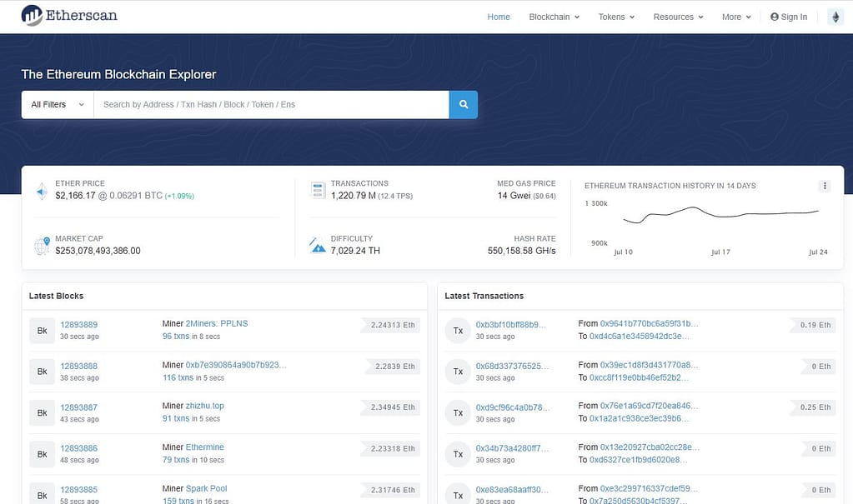
Task: Click the Tx badge for 0xb3bf10bff88b9
Action: 458,331
